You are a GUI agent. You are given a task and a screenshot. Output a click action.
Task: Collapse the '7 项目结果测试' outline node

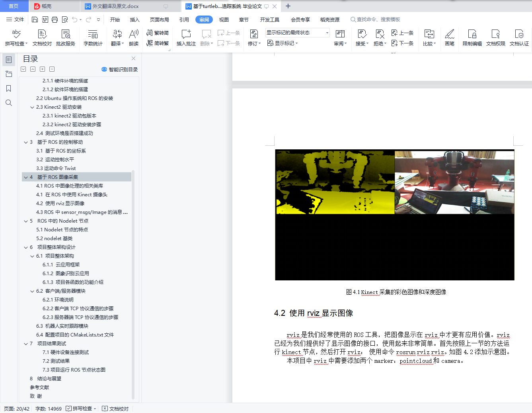point(26,344)
